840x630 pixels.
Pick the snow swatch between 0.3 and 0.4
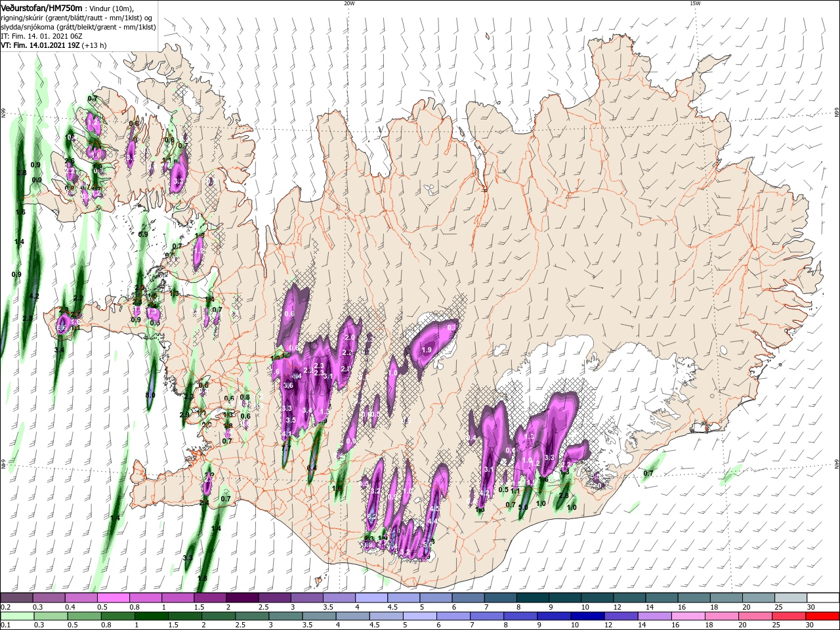coord(49,598)
